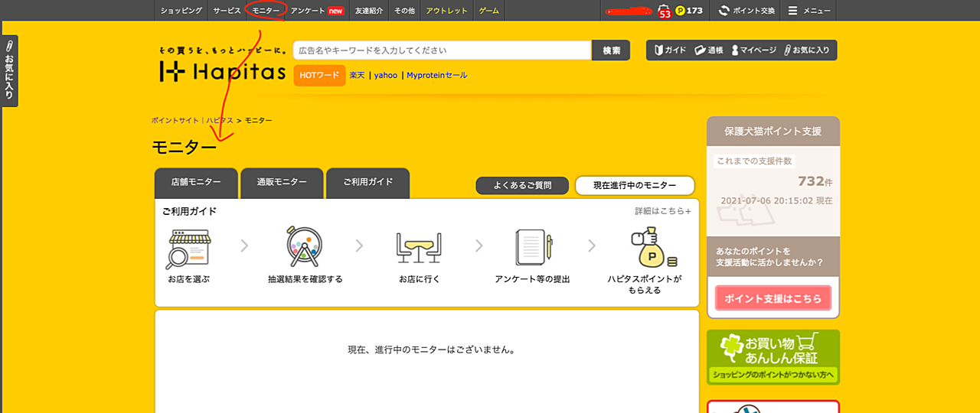The image size is (980, 413).
Task: Switch to the 通販モニター tab
Action: [282, 183]
